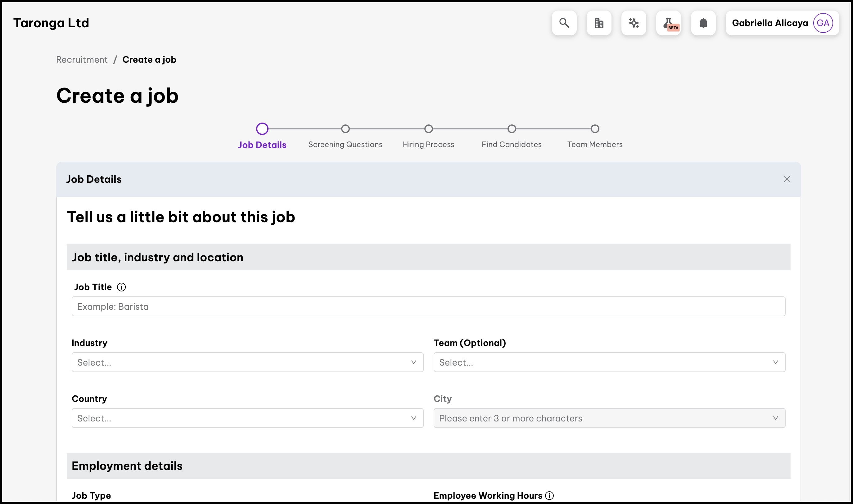Click Employee Working Hours info icon
The image size is (853, 504).
[549, 496]
